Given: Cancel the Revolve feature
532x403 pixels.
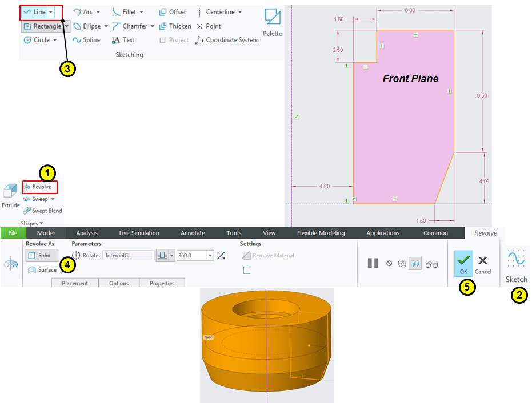Looking at the screenshot, I should [x=483, y=264].
